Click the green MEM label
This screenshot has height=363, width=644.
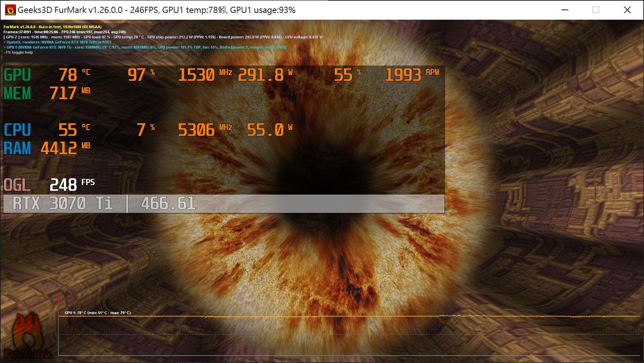click(17, 93)
